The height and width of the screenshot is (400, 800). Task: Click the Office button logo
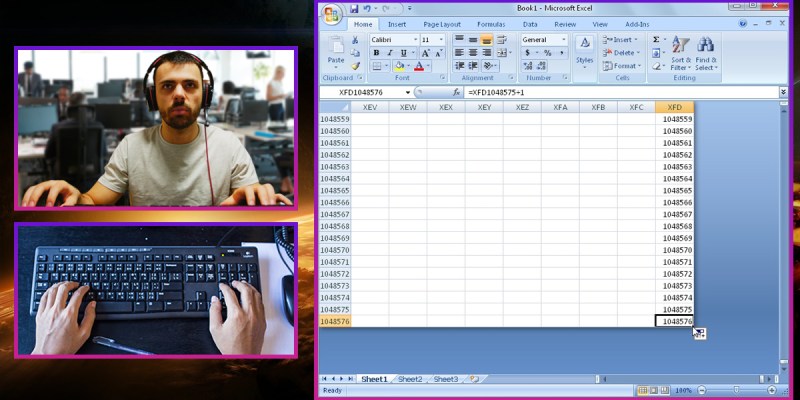point(332,12)
